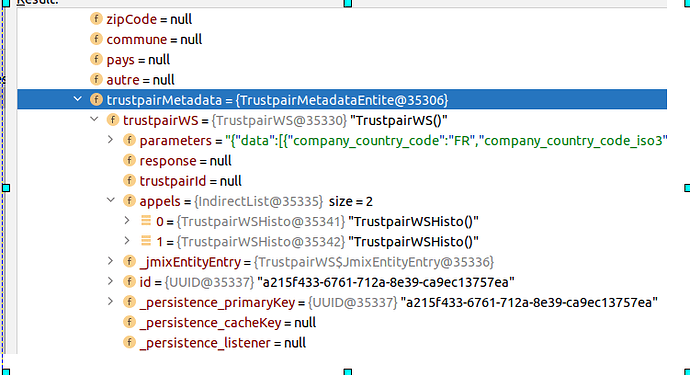Click the field icon beside _persistence_cacheKey
Image resolution: width=690 pixels, height=375 pixels.
pyautogui.click(x=129, y=323)
